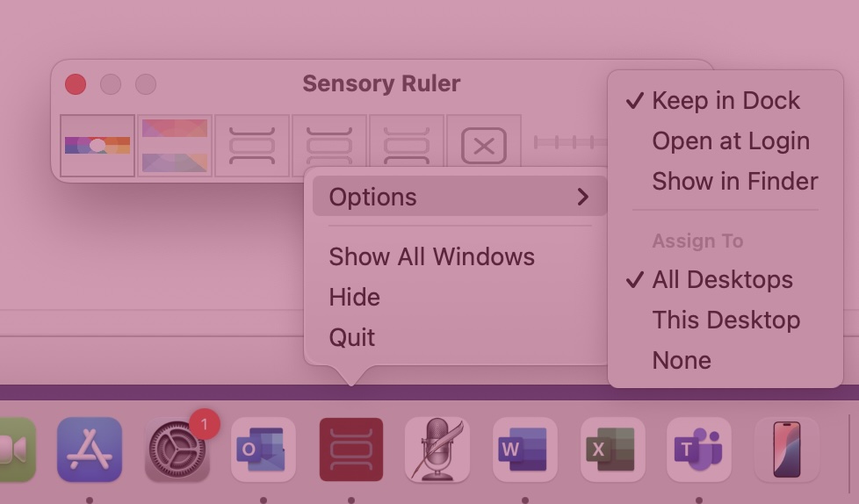Open Microsoft Teams from the Dock
Viewport: 859px width, 504px height.
tap(699, 450)
